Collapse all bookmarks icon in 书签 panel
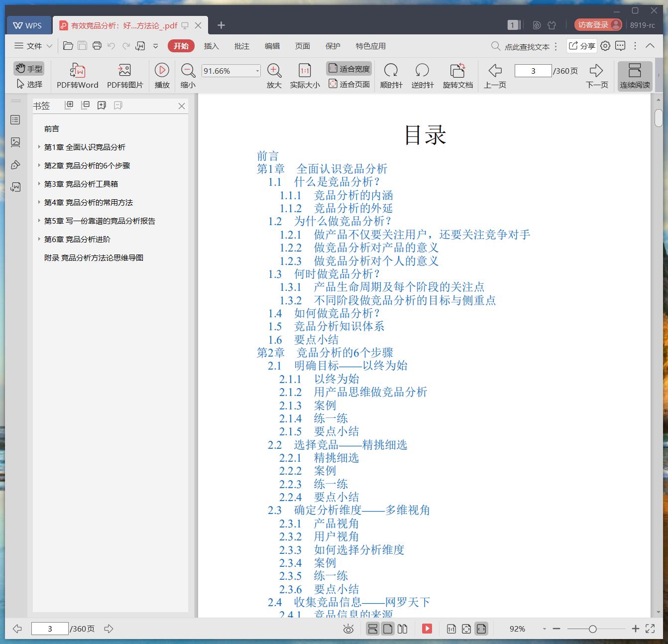The image size is (668, 644). 86,105
